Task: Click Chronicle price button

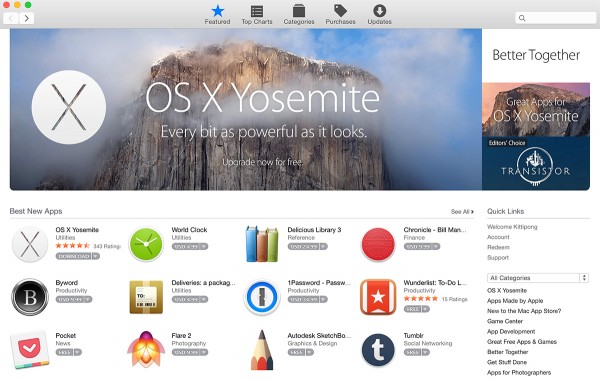Action: tap(418, 246)
